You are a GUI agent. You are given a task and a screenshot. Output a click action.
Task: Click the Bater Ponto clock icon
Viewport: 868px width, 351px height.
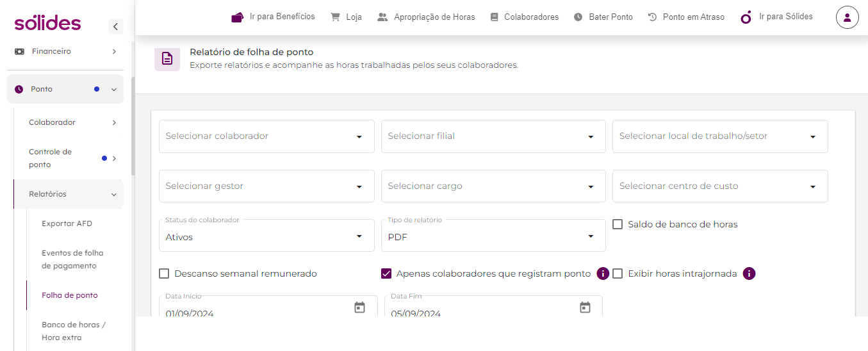click(578, 17)
